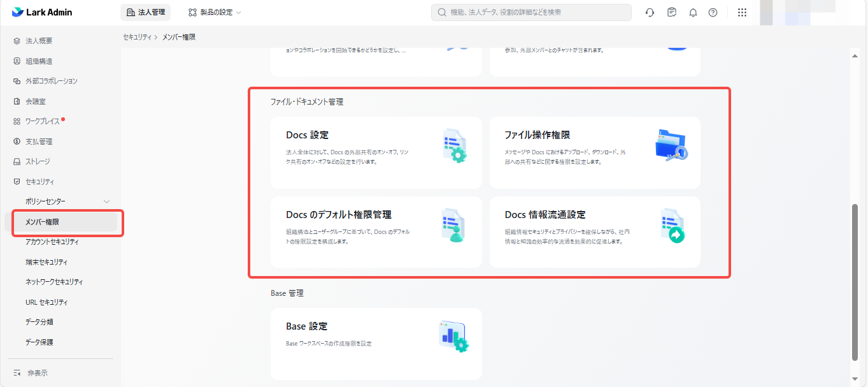Click the ファイル・ドキュメント管理 heading
This screenshot has height=387, width=868.
click(307, 102)
